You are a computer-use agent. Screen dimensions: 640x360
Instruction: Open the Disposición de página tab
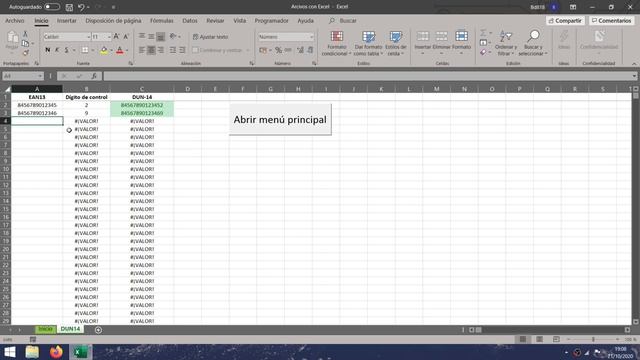tap(113, 20)
